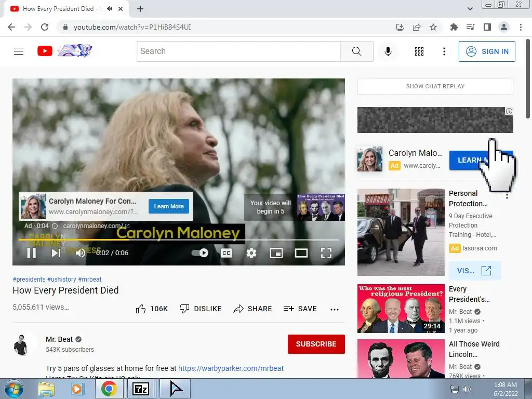532x399 pixels.
Task: Enter full screen mode
Action: [326, 253]
